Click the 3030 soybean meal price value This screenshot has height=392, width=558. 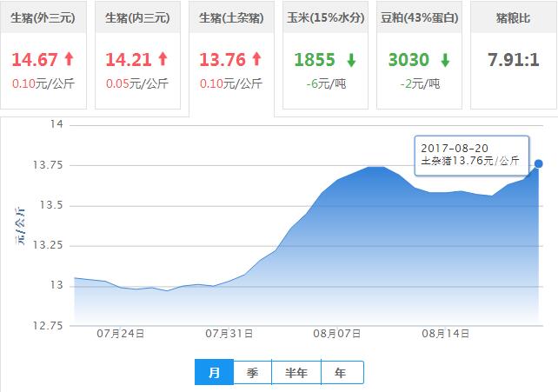[x=409, y=59]
